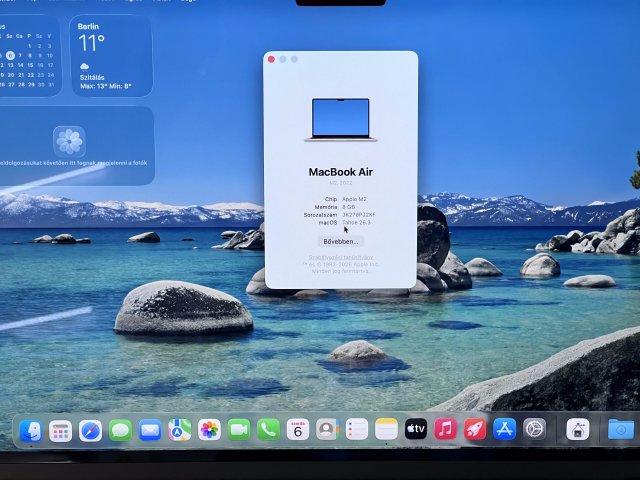Launch Safari from the Dock
The width and height of the screenshot is (640, 480).
[x=90, y=430]
